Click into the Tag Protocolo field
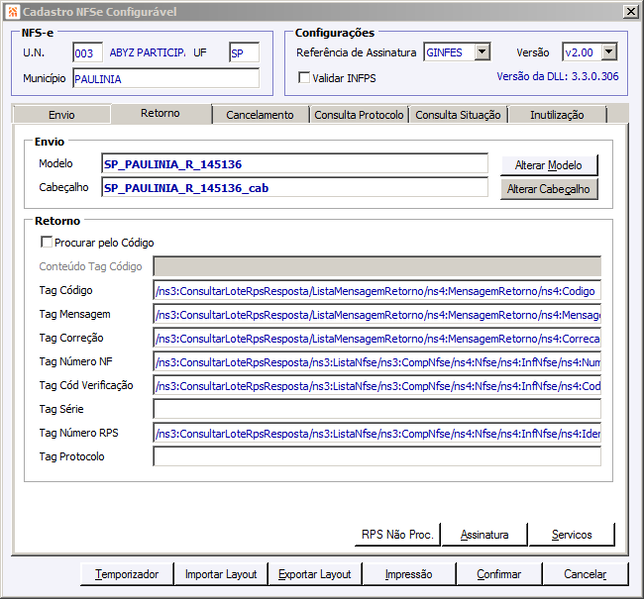The image size is (644, 599). coord(377,456)
